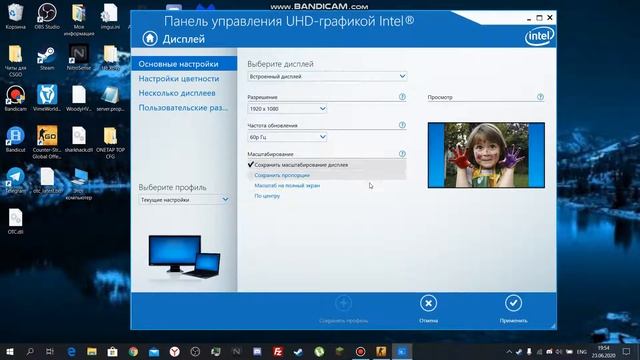Open File Explorer from taskbar

92,351
